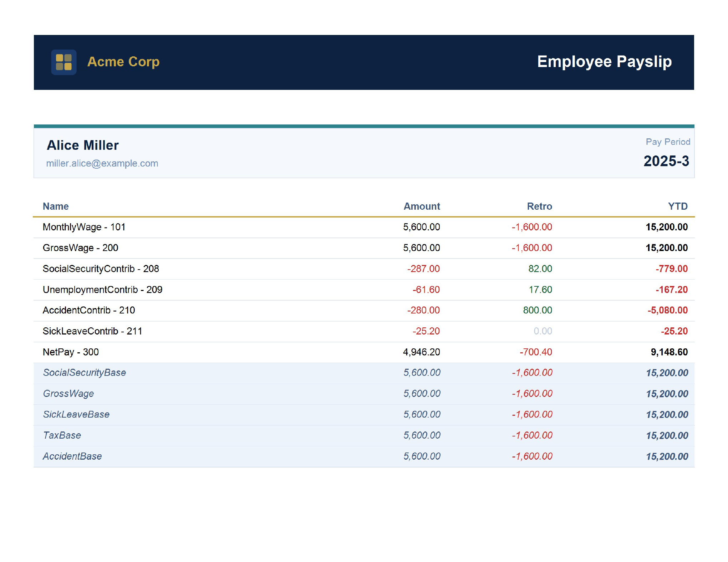Viewport: 728px width, 562px height.
Task: Click the TaxBase row label
Action: coord(62,435)
